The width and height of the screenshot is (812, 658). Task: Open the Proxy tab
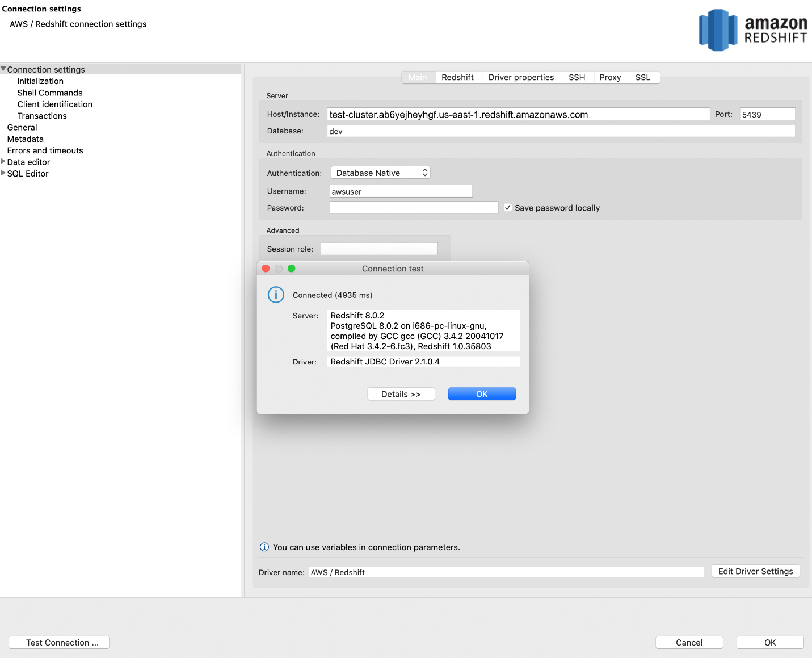[x=611, y=77]
